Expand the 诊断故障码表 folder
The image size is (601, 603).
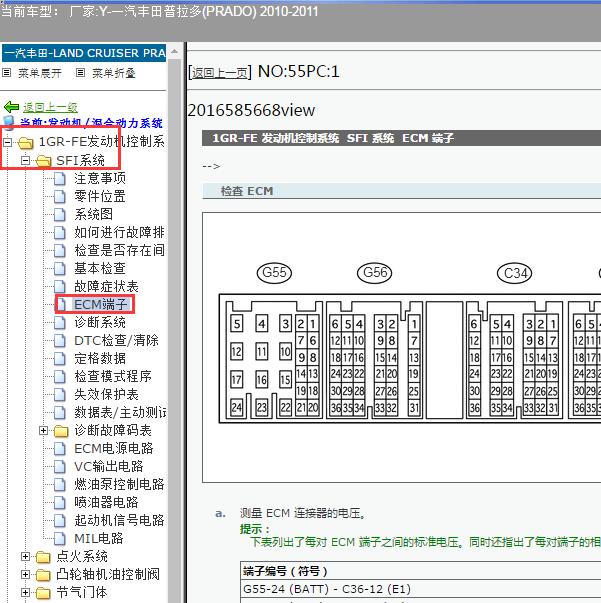coord(43,431)
